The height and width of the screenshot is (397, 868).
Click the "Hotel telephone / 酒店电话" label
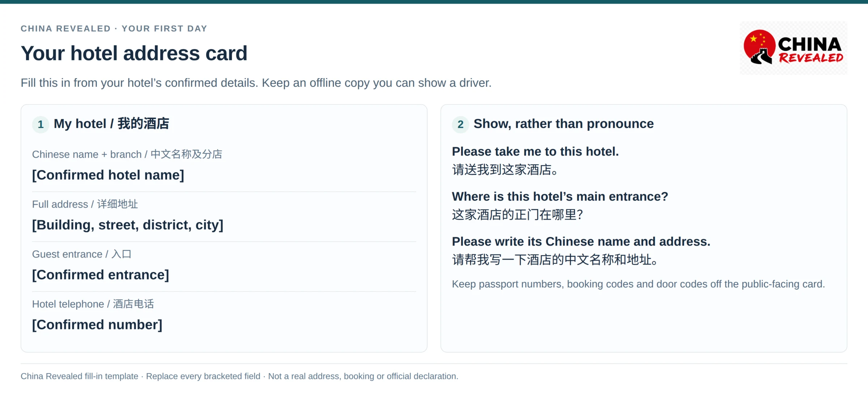click(x=93, y=304)
